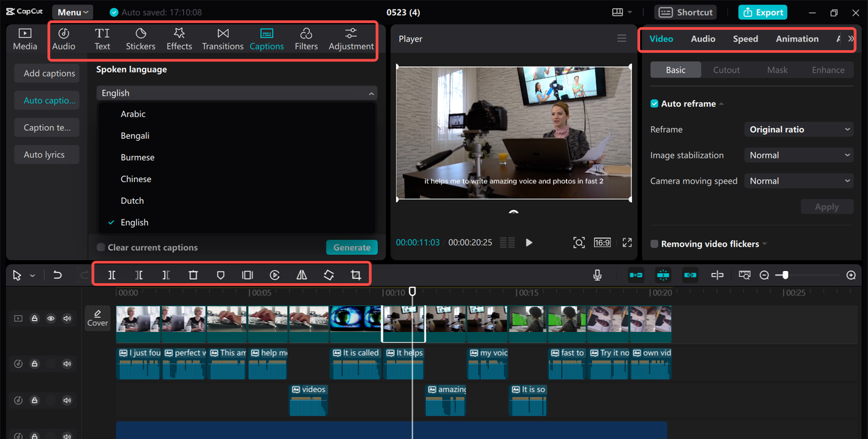Open the Adjustment panel
This screenshot has width=868, height=439.
pos(351,39)
